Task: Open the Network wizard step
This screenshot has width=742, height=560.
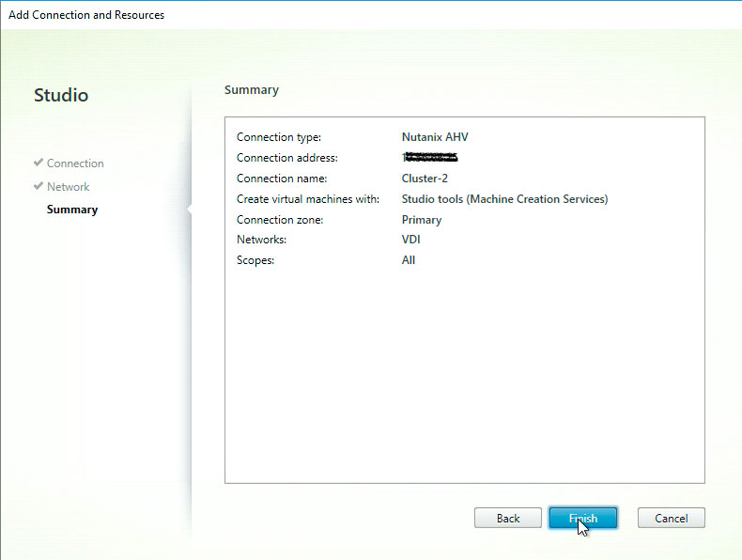Action: (x=69, y=187)
